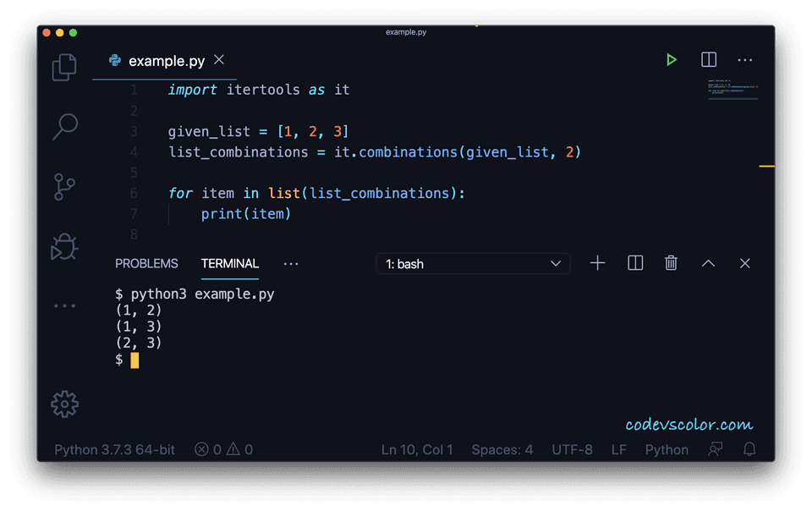
Task: Switch to the PROBLEMS tab
Action: [146, 263]
